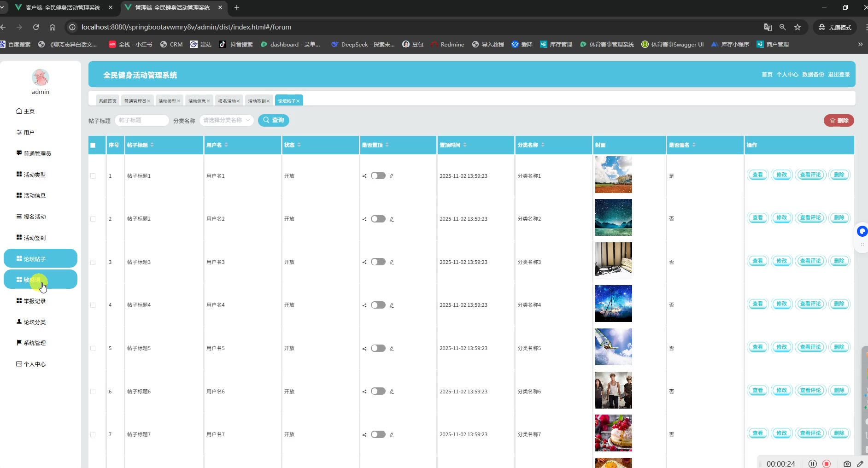The image size is (868, 468).
Task: Click the 帖子标题 search input field
Action: click(142, 120)
